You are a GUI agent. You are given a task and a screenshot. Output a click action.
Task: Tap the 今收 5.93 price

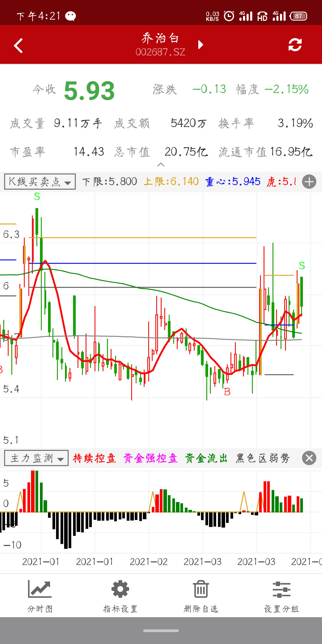tap(89, 91)
